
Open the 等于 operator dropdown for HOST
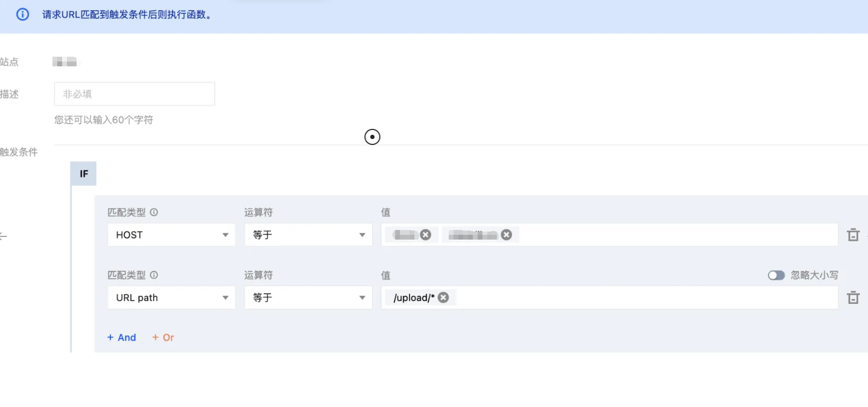[x=308, y=235]
